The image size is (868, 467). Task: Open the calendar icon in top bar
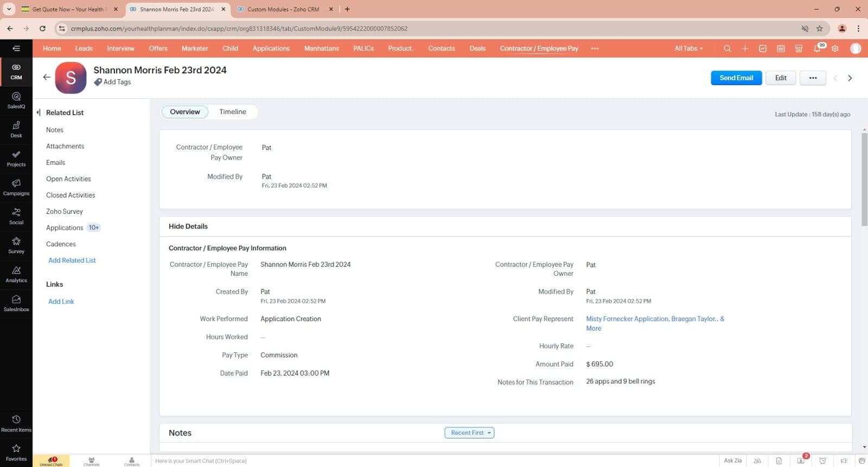click(781, 48)
